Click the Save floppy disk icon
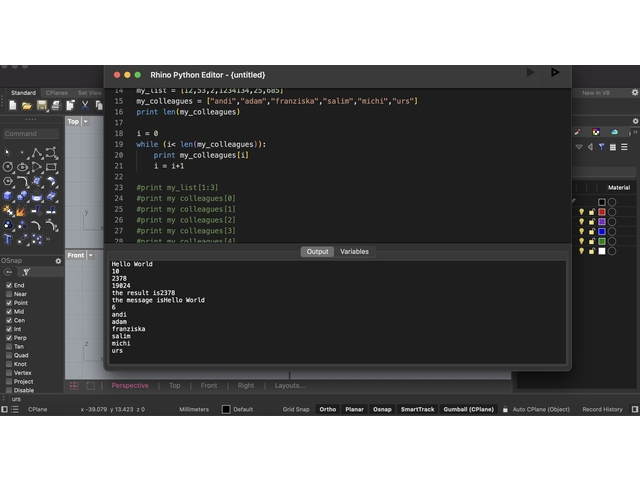Image resolution: width=640 pixels, height=480 pixels. click(x=42, y=106)
